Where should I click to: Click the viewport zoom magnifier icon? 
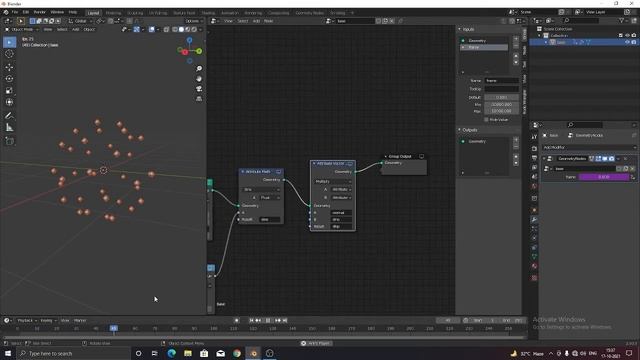coord(199,69)
